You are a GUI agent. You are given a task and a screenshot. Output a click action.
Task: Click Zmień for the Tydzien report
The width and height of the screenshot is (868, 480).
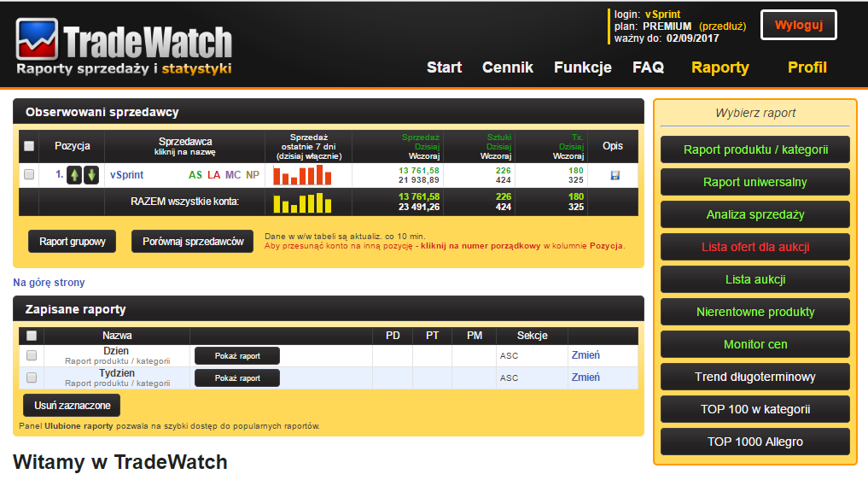[585, 378]
